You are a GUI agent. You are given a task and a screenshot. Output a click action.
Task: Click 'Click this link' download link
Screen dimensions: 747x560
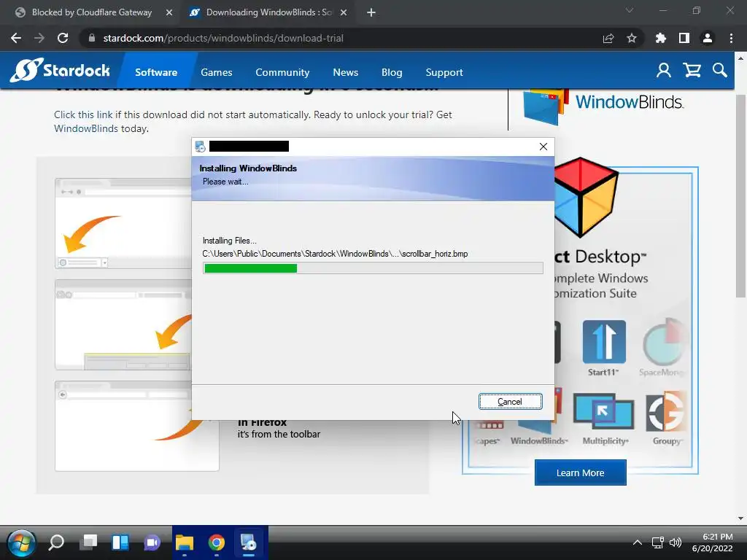(x=83, y=114)
